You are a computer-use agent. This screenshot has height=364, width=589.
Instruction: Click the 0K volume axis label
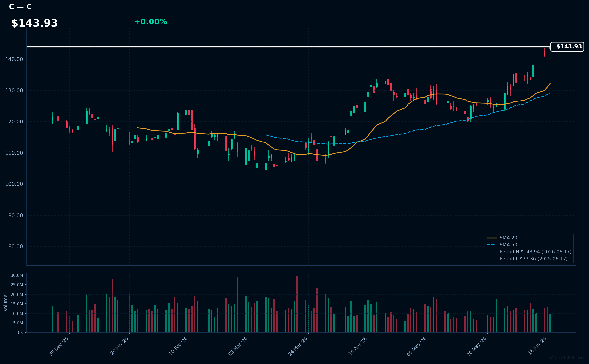point(20,333)
